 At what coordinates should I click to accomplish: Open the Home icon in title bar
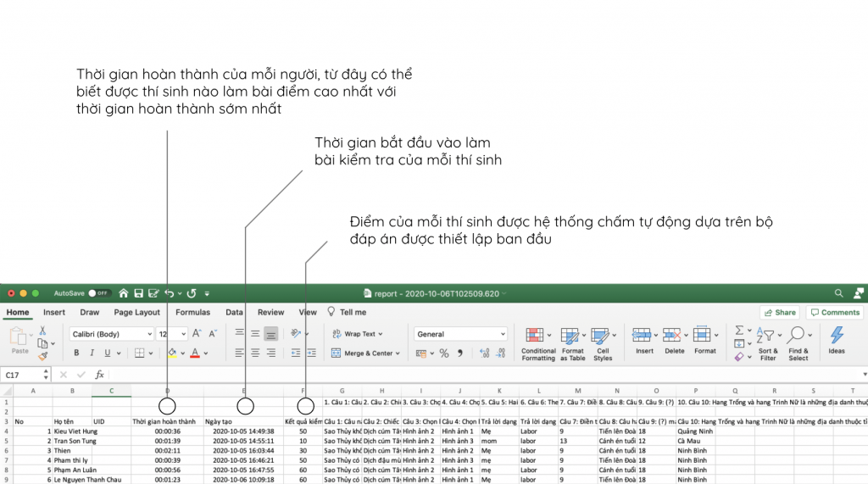tap(124, 293)
